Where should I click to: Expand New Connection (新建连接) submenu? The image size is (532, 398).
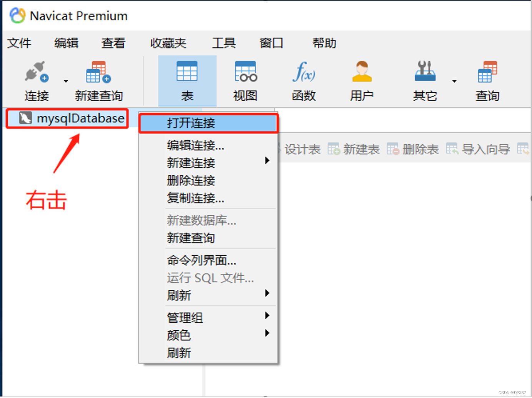(208, 163)
